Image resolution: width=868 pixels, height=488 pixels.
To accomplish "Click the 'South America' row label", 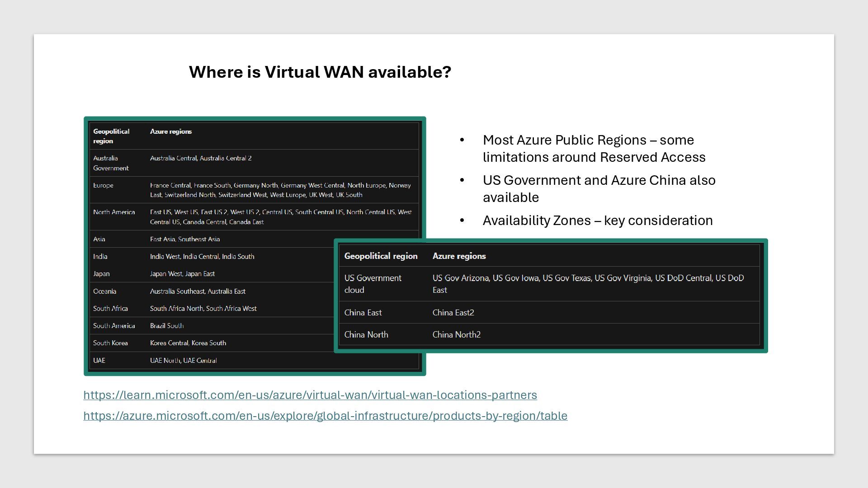I will coord(114,326).
